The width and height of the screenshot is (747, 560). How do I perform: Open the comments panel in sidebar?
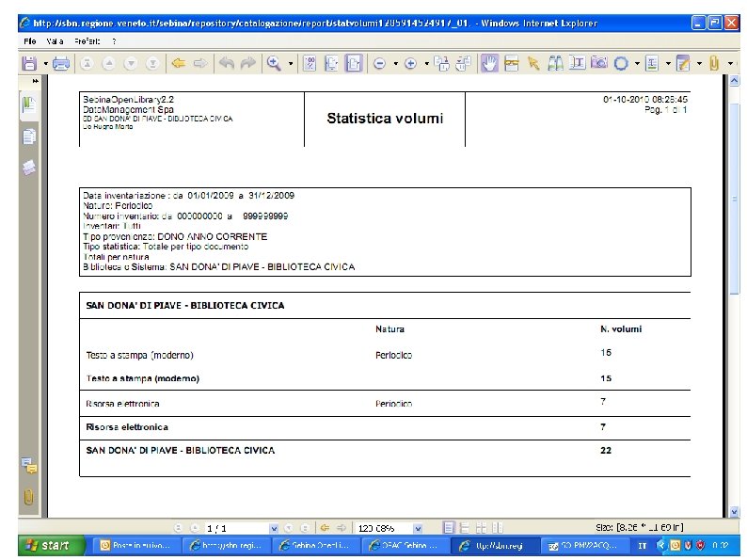[29, 466]
